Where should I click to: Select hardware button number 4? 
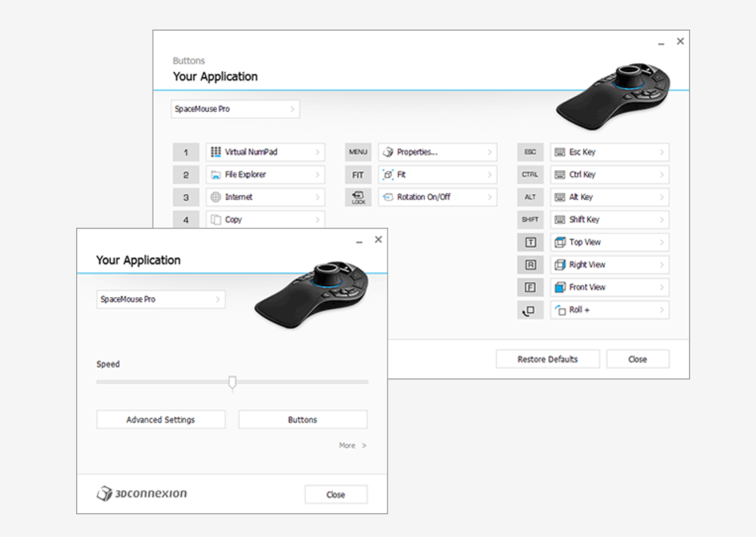tap(186, 220)
